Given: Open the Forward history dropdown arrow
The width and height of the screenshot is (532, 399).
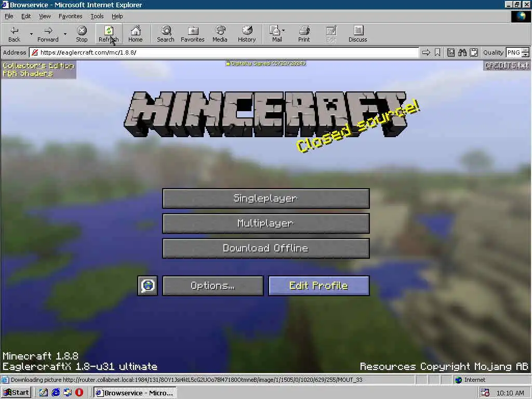Looking at the screenshot, I should (x=65, y=34).
